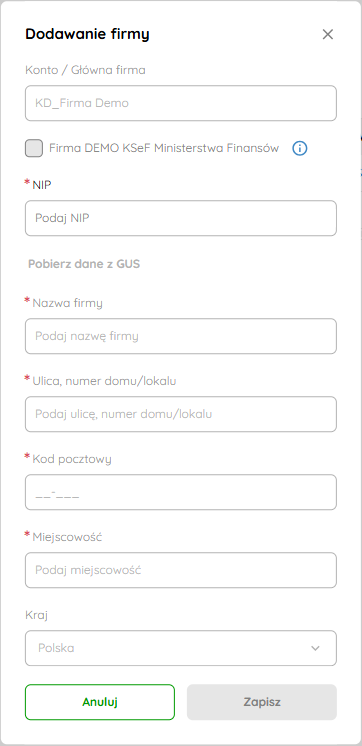Click the Kraj label above dropdown
The width and height of the screenshot is (362, 746).
pyautogui.click(x=37, y=615)
